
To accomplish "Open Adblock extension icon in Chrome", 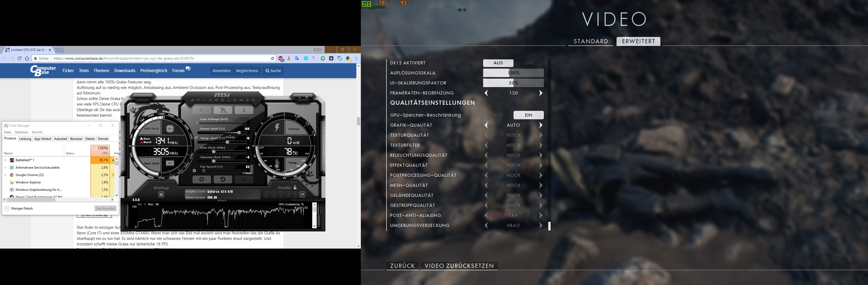I will click(281, 59).
